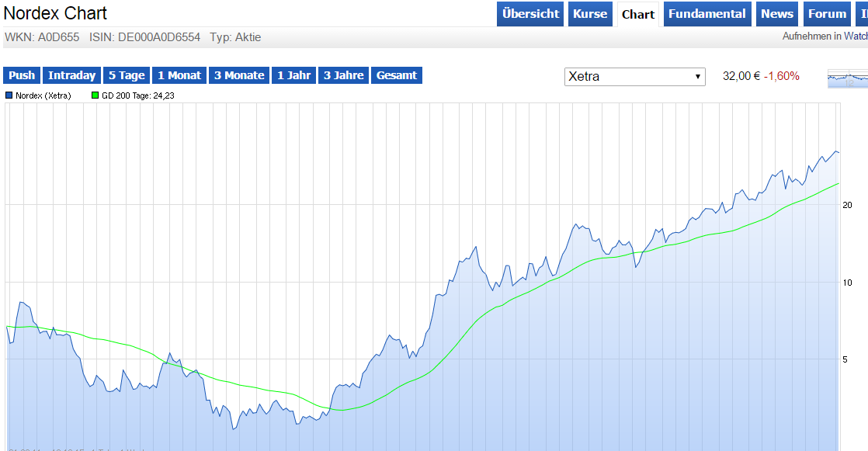Click the Nordex Chart heading
The image size is (868, 451).
tap(55, 13)
